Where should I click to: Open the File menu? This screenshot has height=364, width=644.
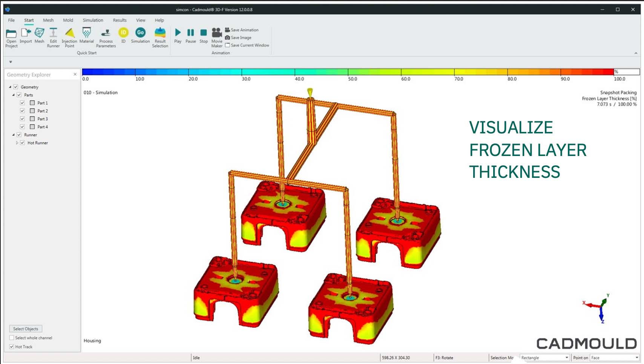click(x=11, y=20)
